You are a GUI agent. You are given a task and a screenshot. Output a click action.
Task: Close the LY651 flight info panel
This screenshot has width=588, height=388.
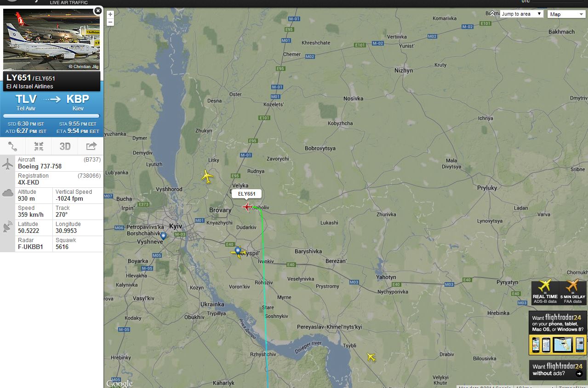coord(97,11)
